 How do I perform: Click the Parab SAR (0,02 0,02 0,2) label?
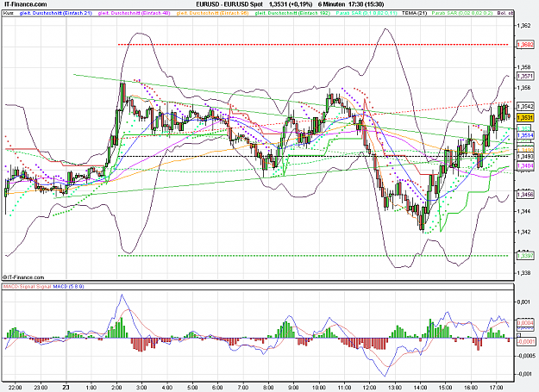tap(462, 13)
